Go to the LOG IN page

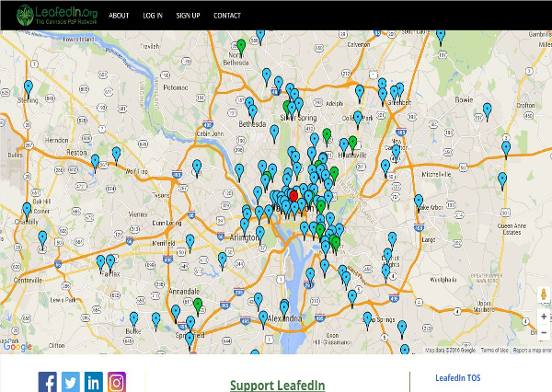[x=153, y=16]
